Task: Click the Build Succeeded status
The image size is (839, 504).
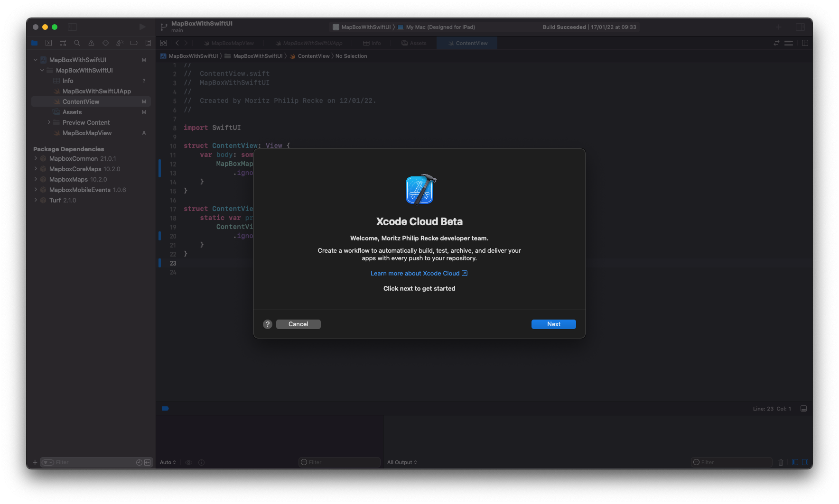Action: [x=589, y=27]
